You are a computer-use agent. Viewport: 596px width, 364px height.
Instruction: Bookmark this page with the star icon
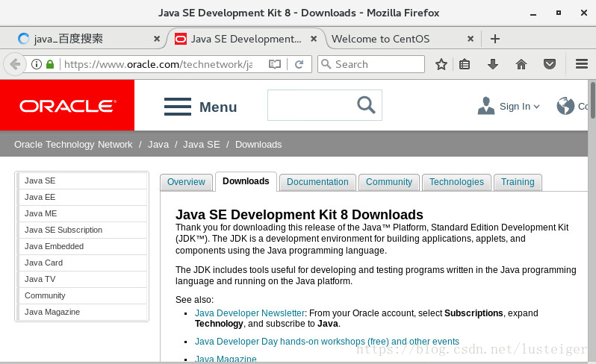[x=441, y=64]
